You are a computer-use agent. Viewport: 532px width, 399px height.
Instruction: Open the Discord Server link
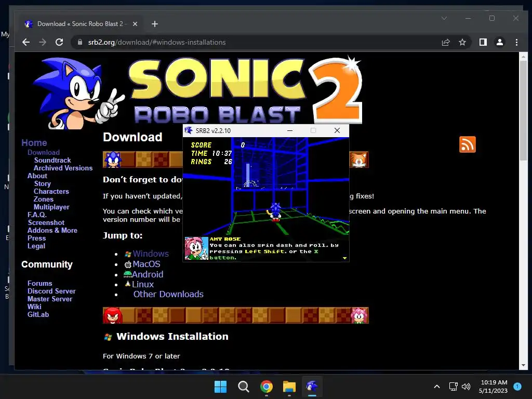[x=51, y=291]
